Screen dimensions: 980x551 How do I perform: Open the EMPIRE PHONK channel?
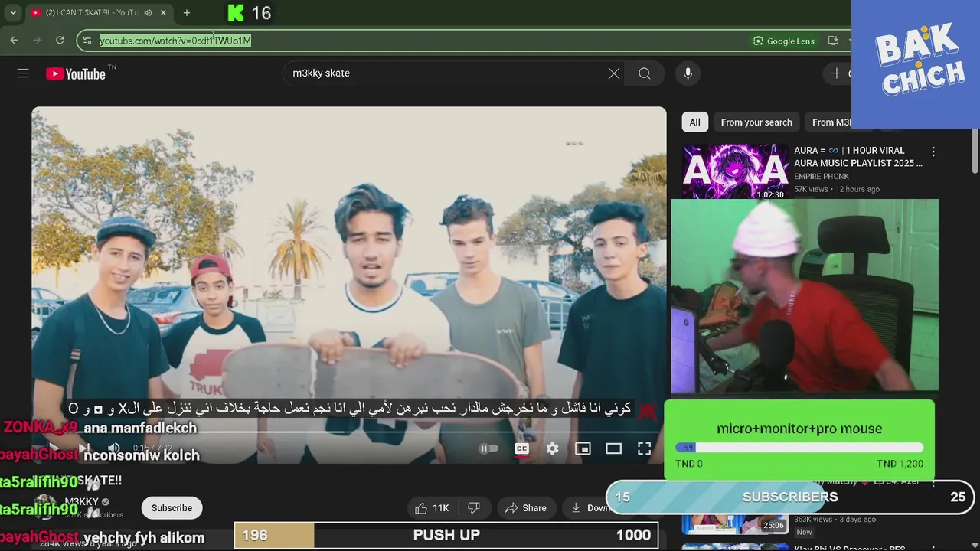[822, 177]
